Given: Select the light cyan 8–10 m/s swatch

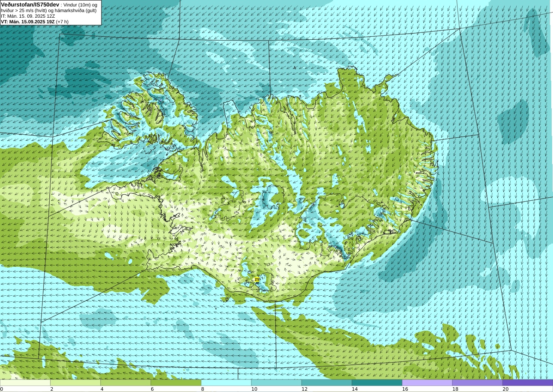Looking at the screenshot, I should point(226,383).
